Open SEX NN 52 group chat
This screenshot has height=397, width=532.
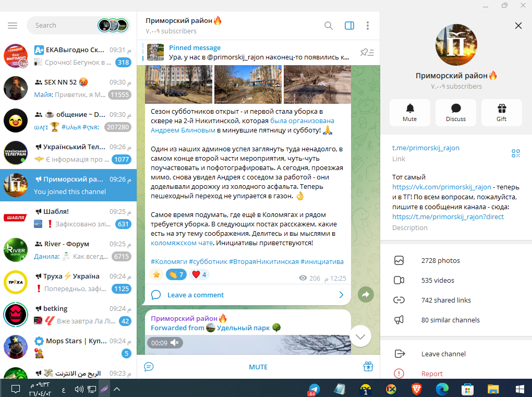point(68,88)
